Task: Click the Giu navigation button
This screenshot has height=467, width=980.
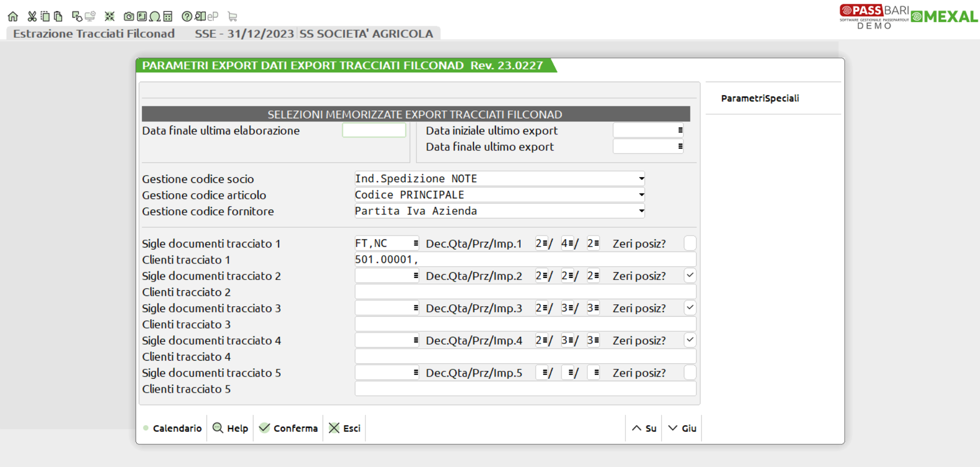Action: pos(682,428)
